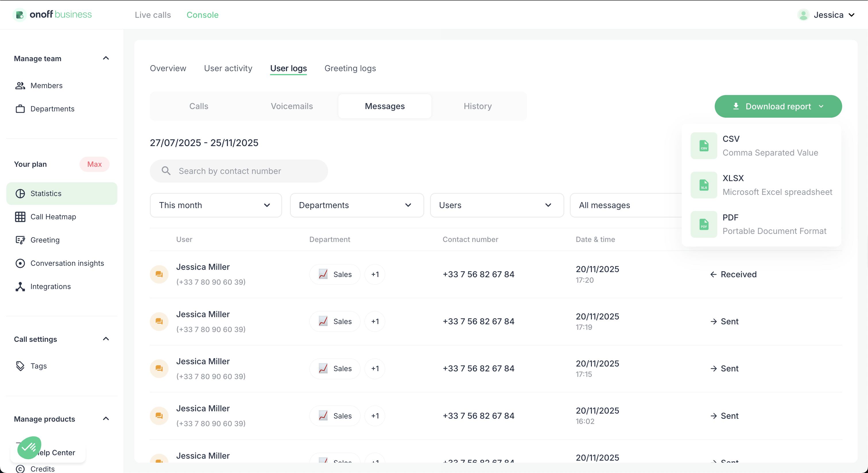Click the green checklist help bubble
Image resolution: width=868 pixels, height=473 pixels.
click(29, 447)
